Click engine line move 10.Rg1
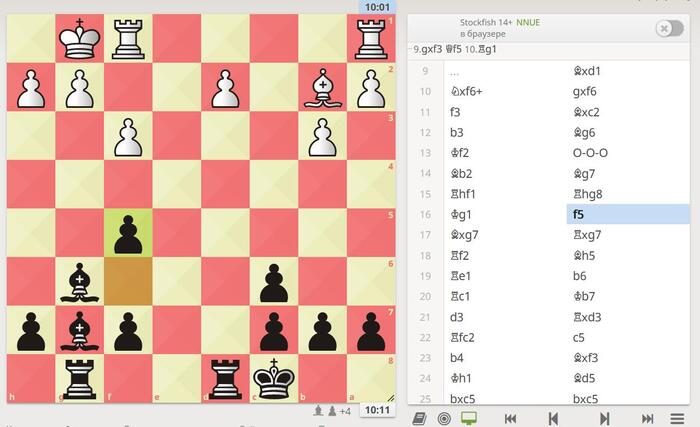The width and height of the screenshot is (700, 427). (x=480, y=50)
